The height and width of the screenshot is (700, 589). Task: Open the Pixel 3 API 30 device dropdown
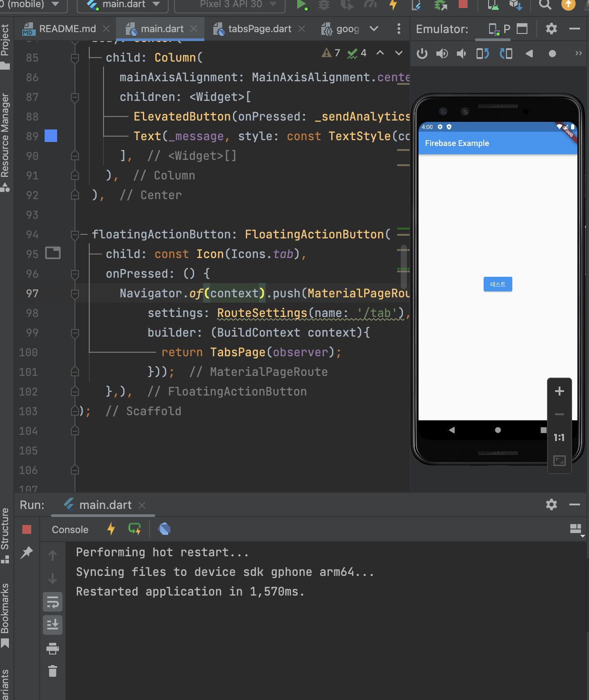[x=230, y=4]
